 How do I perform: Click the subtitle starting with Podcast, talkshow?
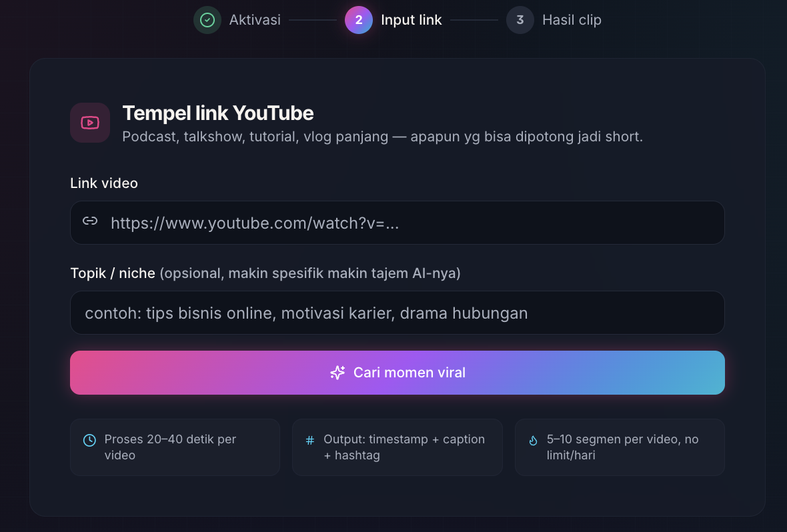click(382, 137)
